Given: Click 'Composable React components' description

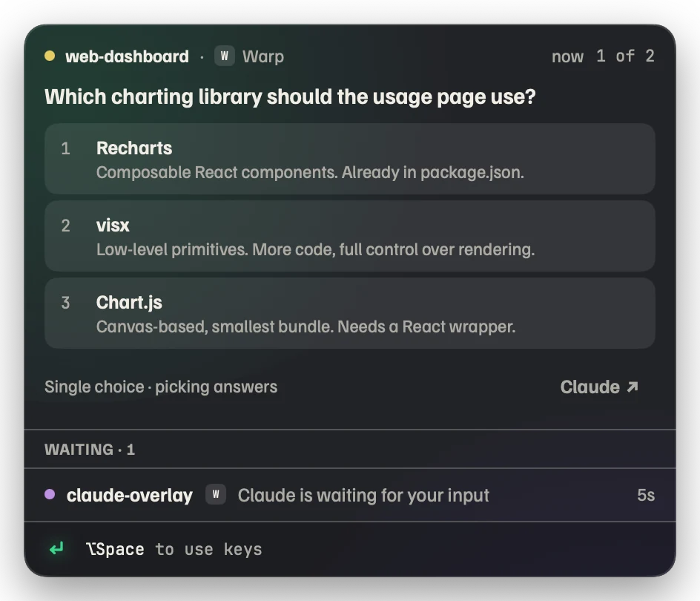Looking at the screenshot, I should 310,172.
